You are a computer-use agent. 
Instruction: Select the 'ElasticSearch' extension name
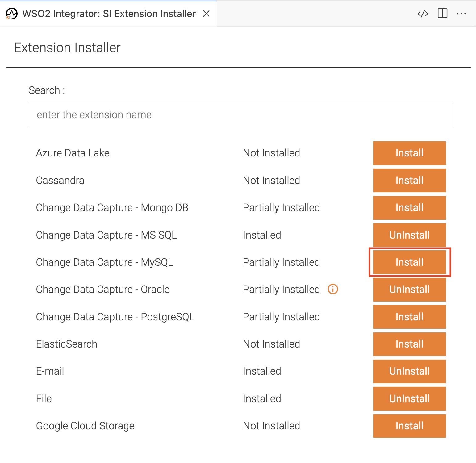point(67,344)
